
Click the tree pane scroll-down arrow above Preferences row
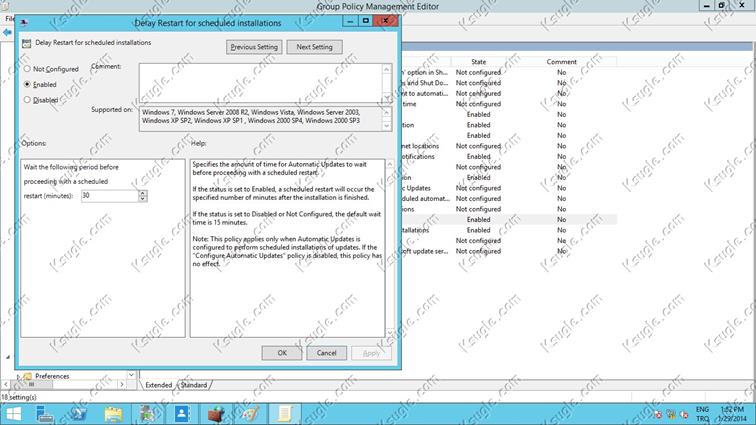[x=131, y=375]
